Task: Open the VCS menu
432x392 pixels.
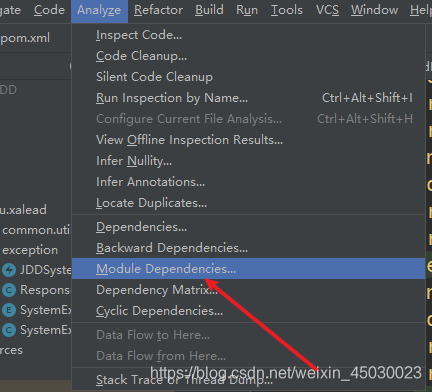Action: pyautogui.click(x=327, y=10)
